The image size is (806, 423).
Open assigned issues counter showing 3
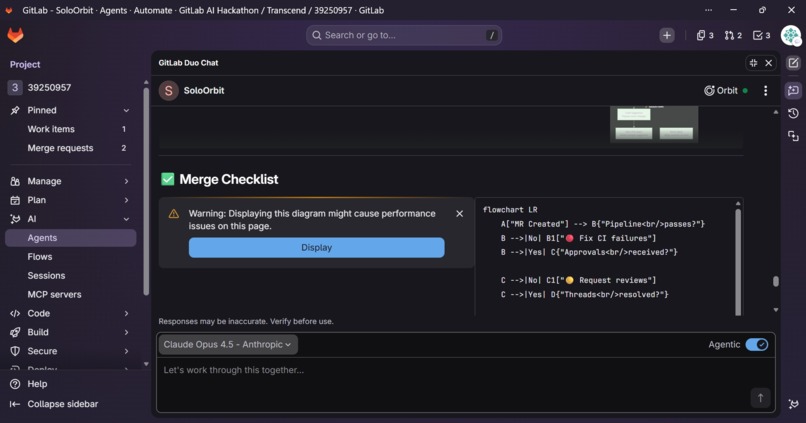pos(705,35)
